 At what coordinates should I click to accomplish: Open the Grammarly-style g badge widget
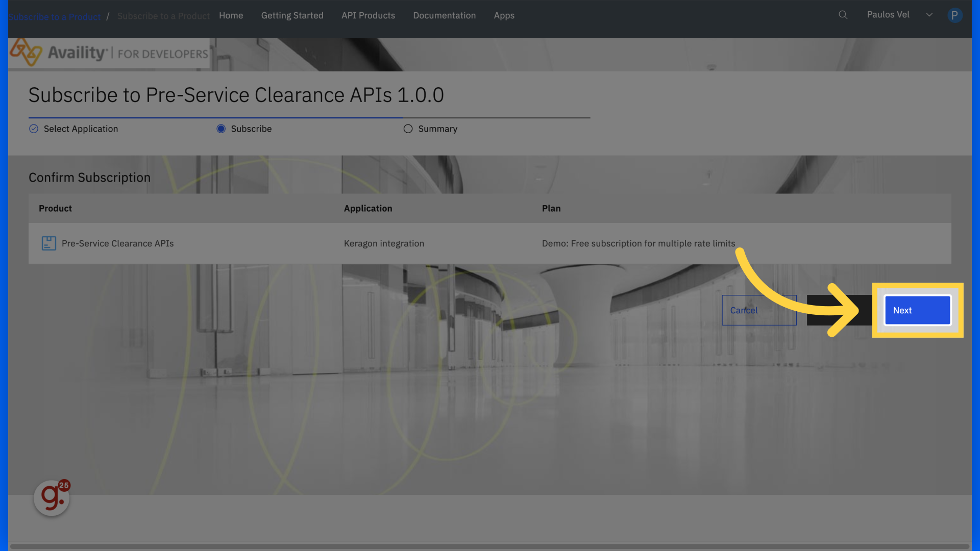coord(52,497)
